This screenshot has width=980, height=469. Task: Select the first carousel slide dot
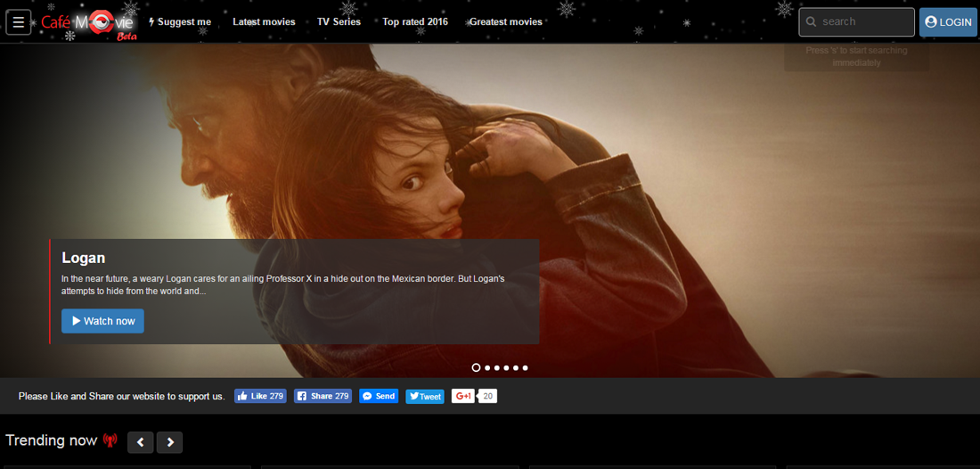coord(477,367)
